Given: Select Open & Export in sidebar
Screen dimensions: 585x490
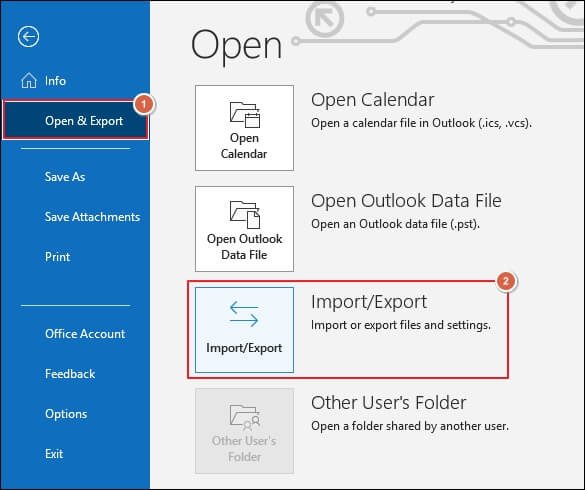Looking at the screenshot, I should pos(75,120).
